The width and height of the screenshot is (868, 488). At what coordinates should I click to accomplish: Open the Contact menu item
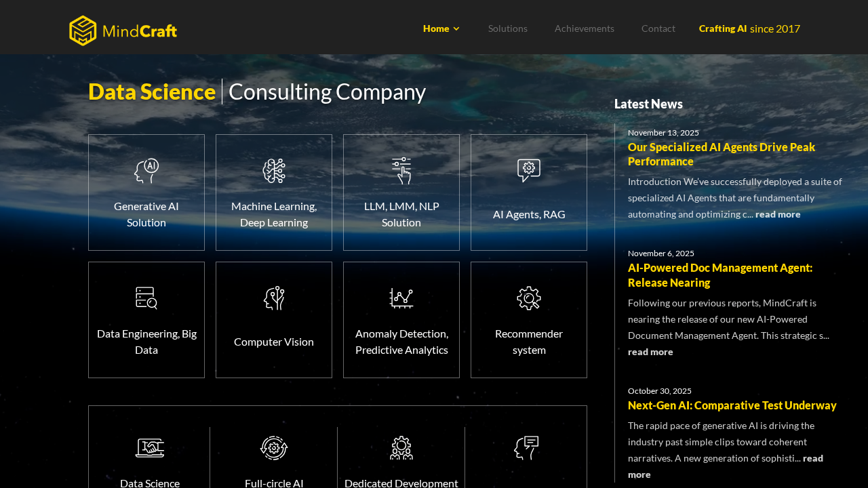(658, 28)
